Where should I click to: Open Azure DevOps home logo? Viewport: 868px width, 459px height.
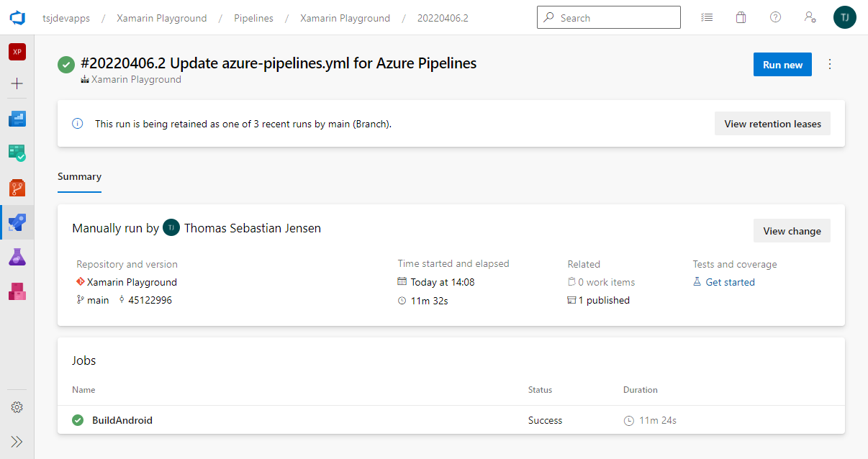(17, 18)
